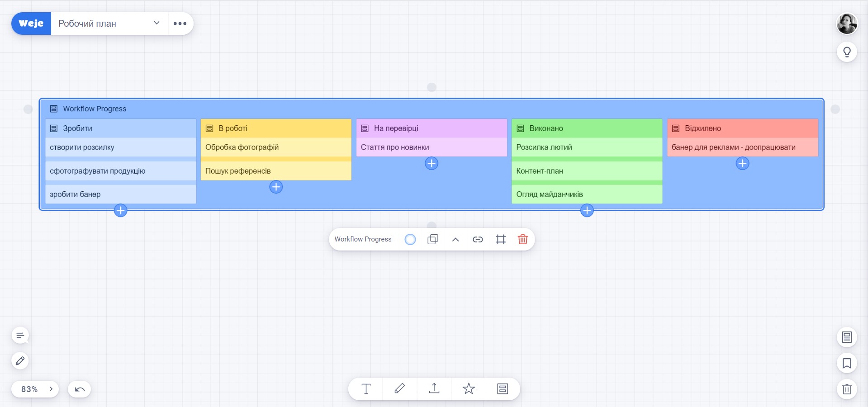The image size is (868, 407).
Task: Select the Text tool in bottom toolbar
Action: (x=366, y=389)
